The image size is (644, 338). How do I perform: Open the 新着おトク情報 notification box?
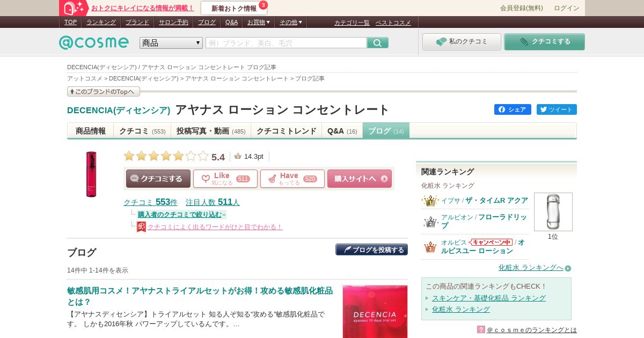click(x=234, y=8)
